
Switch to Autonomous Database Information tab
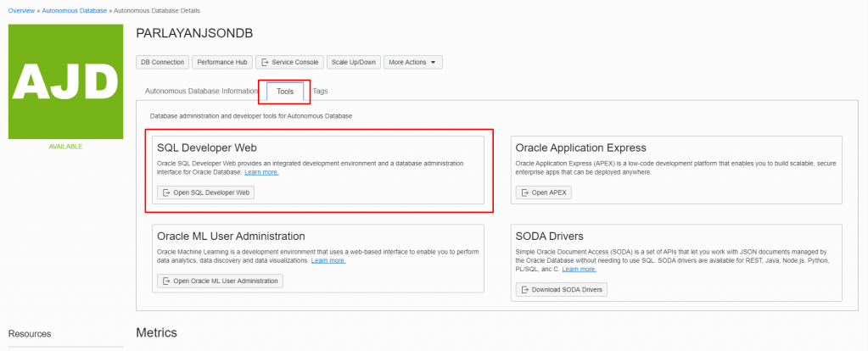click(201, 92)
